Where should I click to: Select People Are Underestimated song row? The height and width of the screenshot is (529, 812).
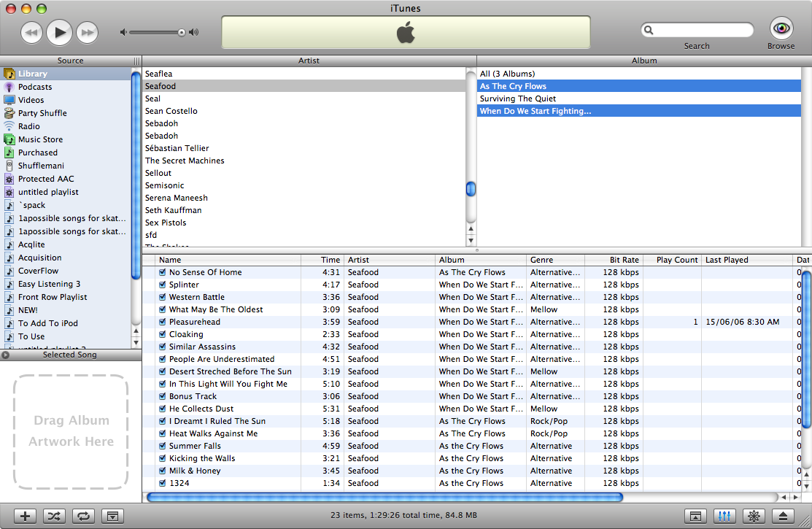click(x=471, y=359)
